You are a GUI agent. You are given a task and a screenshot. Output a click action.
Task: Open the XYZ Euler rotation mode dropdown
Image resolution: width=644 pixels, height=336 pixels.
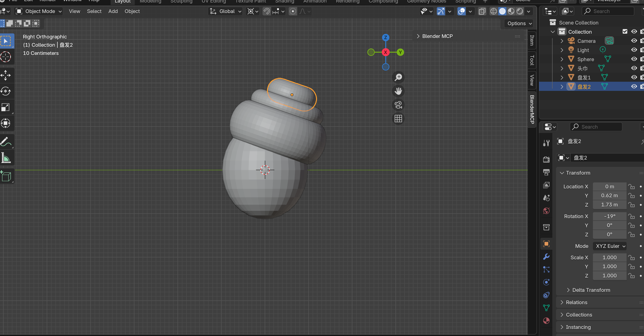610,246
